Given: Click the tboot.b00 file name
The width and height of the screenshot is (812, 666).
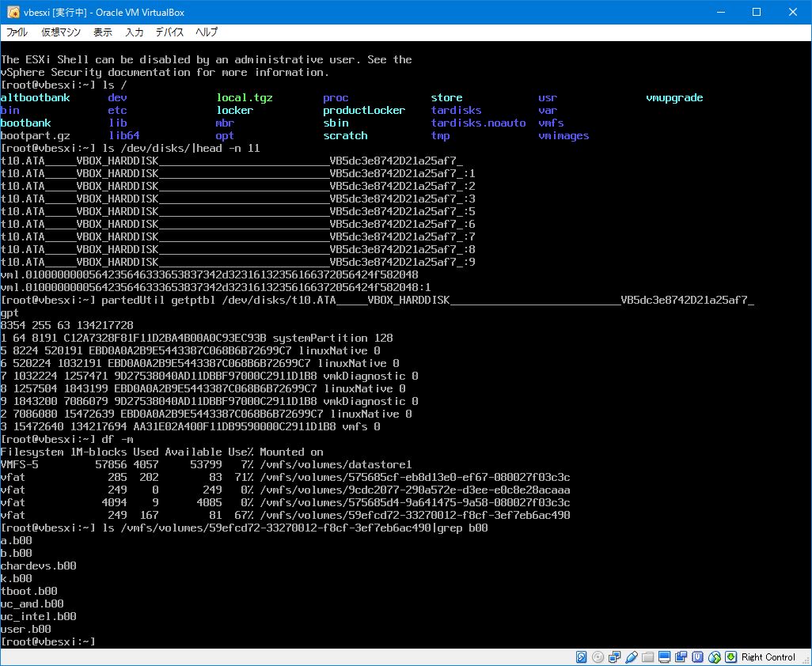Looking at the screenshot, I should pyautogui.click(x=29, y=591).
